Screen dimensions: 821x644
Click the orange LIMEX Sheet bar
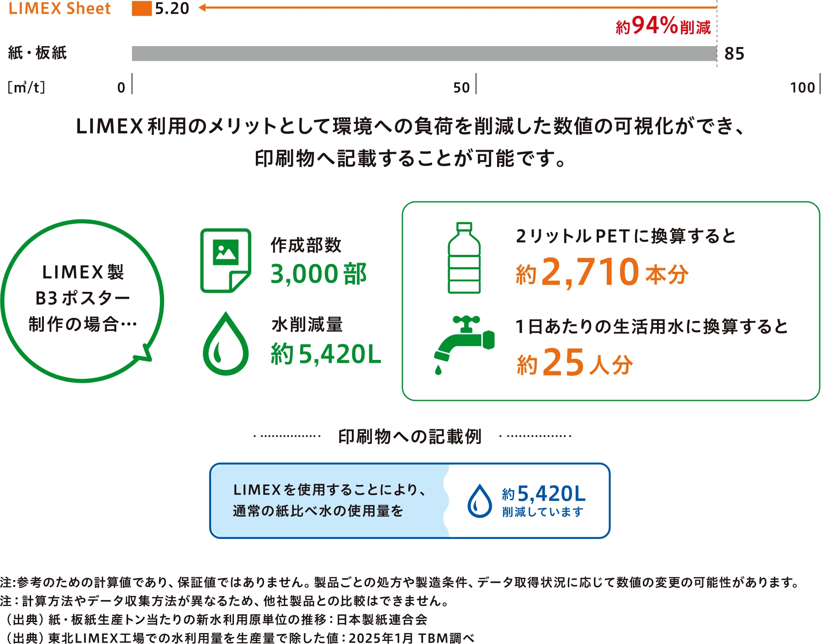tap(142, 9)
